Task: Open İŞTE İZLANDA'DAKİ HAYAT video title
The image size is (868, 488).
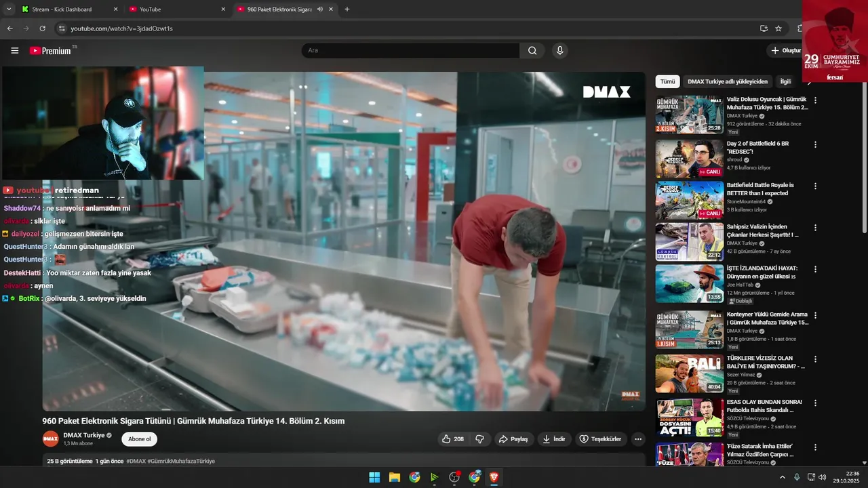Action: pos(762,272)
